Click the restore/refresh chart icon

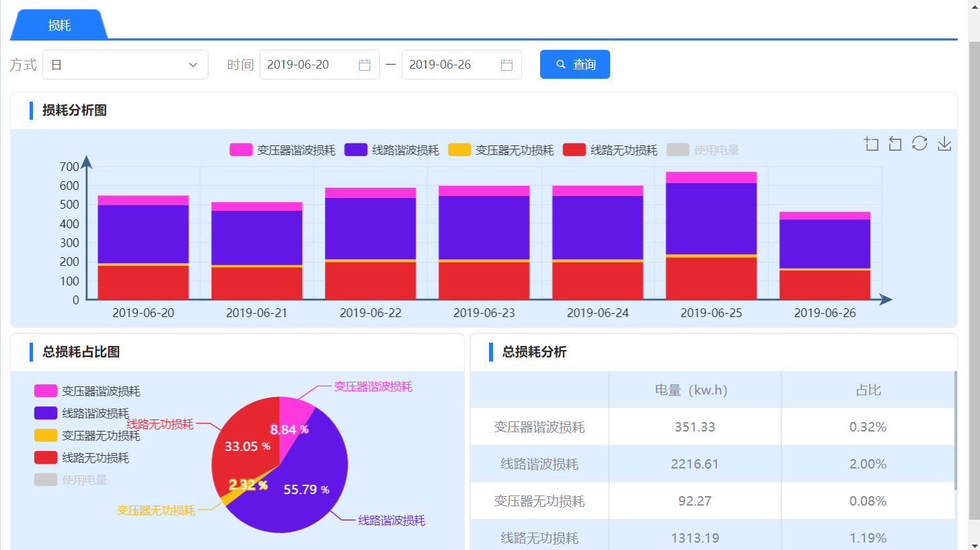point(919,143)
